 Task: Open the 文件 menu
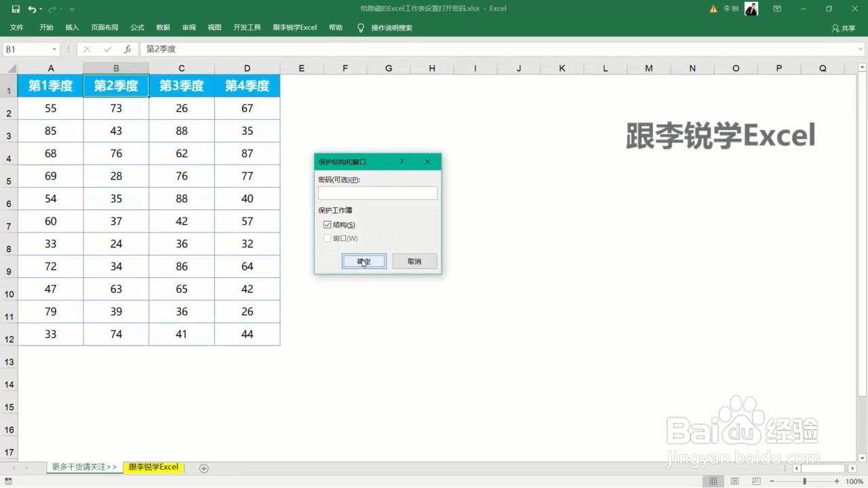[x=17, y=28]
